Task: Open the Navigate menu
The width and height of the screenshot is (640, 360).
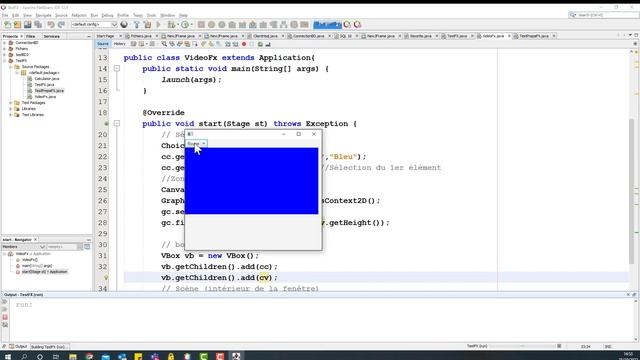Action: click(x=43, y=16)
